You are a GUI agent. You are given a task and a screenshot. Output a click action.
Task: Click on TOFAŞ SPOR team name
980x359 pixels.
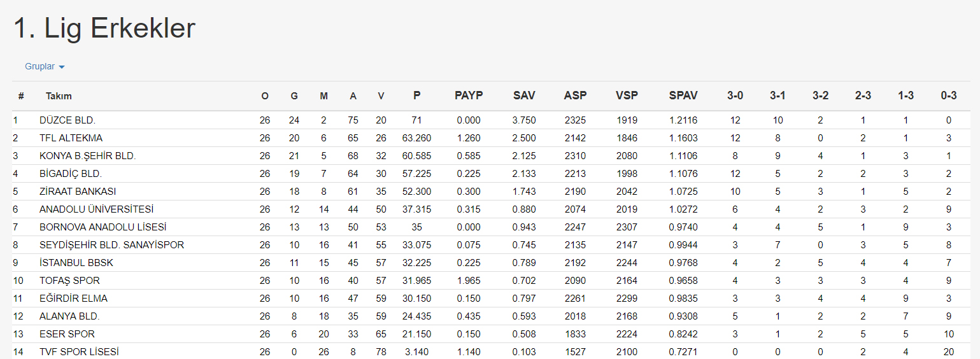pyautogui.click(x=69, y=281)
